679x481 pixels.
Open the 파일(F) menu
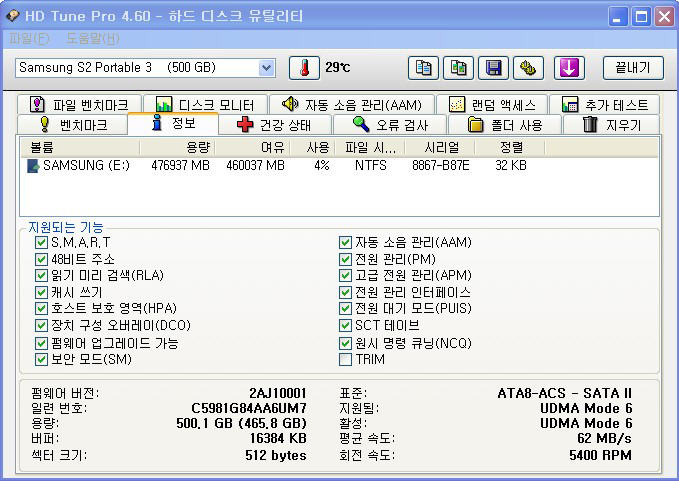point(29,39)
